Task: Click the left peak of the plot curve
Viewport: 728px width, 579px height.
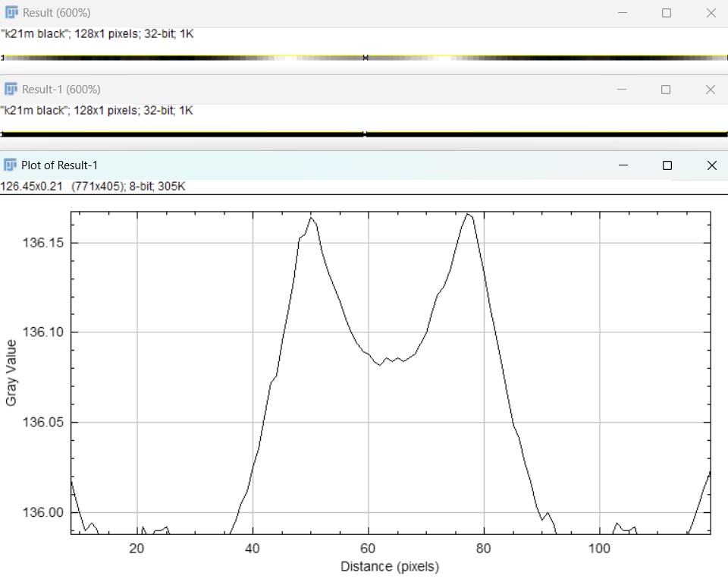Action: tap(311, 218)
